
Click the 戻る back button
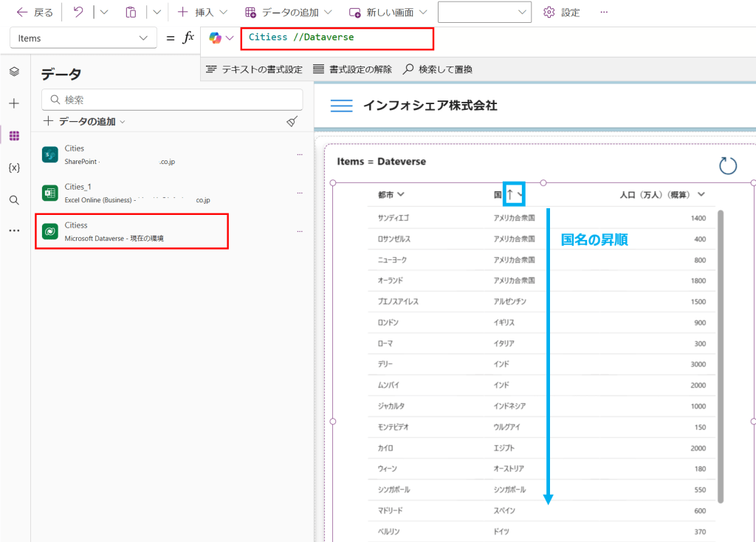pyautogui.click(x=35, y=13)
